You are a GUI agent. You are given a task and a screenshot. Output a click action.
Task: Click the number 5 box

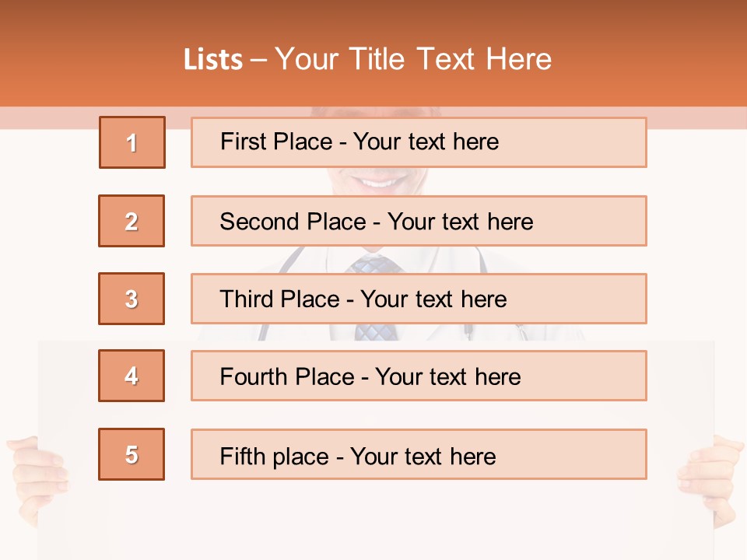click(132, 454)
